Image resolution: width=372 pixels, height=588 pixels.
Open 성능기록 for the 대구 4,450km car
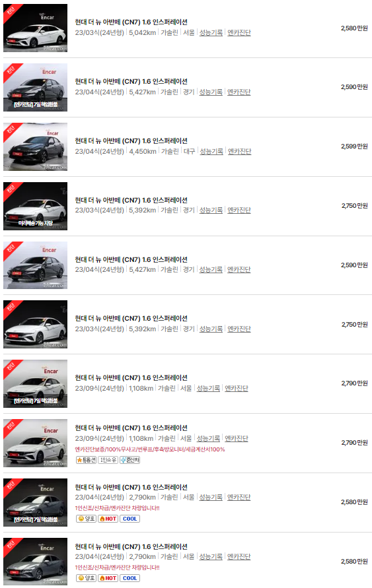(x=211, y=151)
